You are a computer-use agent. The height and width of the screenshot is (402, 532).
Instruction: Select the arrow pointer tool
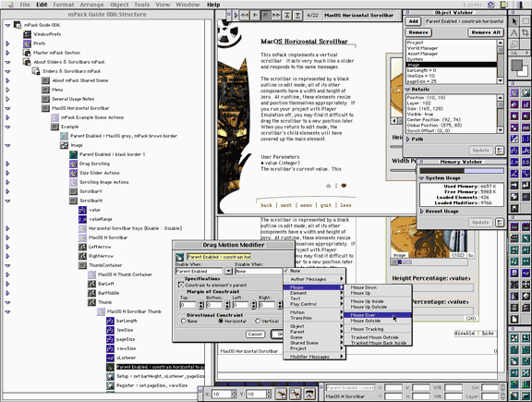pyautogui.click(x=514, y=21)
